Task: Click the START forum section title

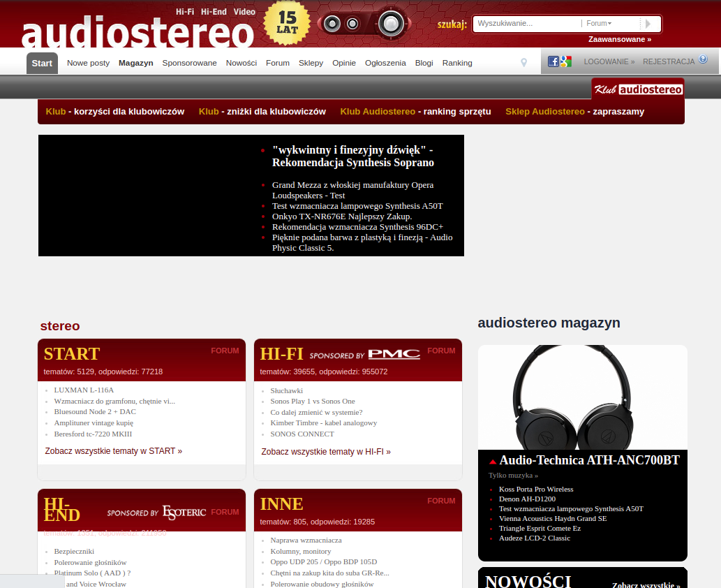Action: point(72,354)
